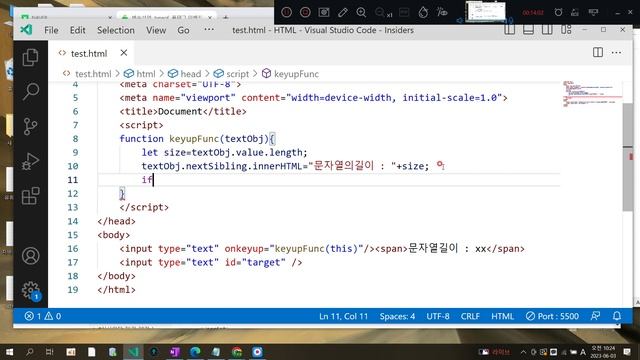Open the Go menu
640x360 pixels.
183,30
